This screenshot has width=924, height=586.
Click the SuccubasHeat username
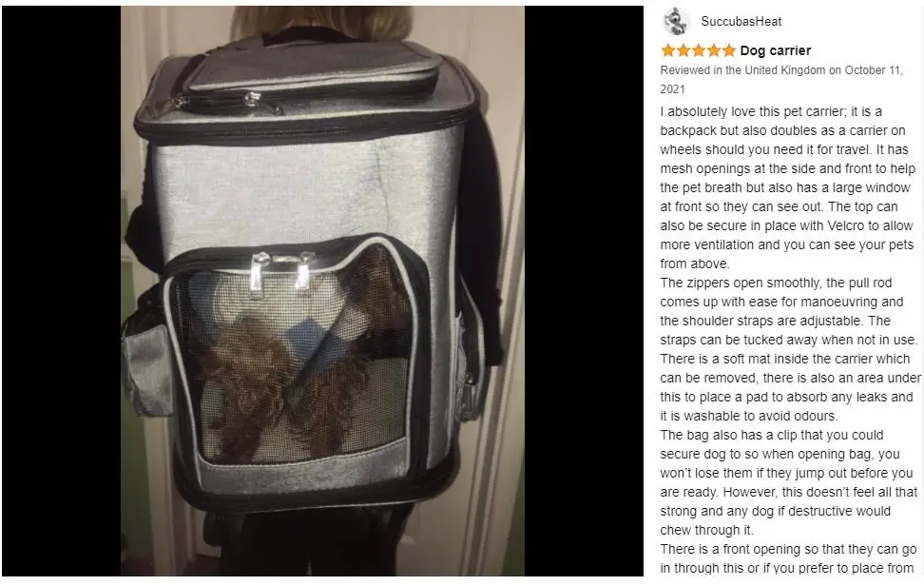click(x=741, y=21)
